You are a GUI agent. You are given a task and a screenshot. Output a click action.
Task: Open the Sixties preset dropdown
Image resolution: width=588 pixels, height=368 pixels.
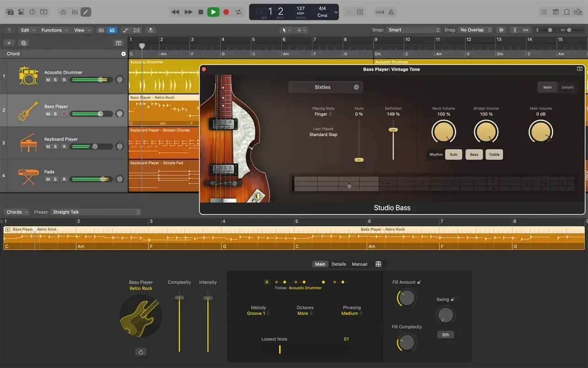point(325,87)
